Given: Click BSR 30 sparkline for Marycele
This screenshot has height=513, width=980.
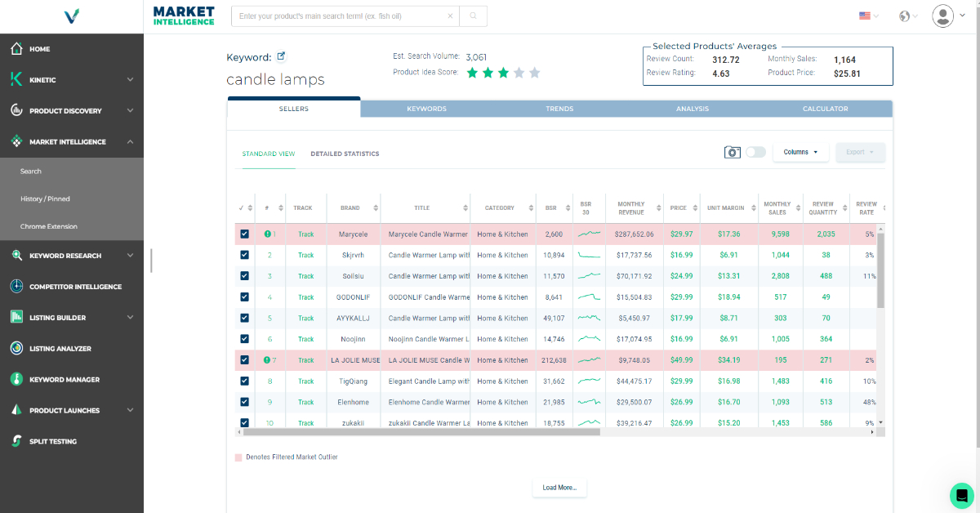Looking at the screenshot, I should coord(589,234).
